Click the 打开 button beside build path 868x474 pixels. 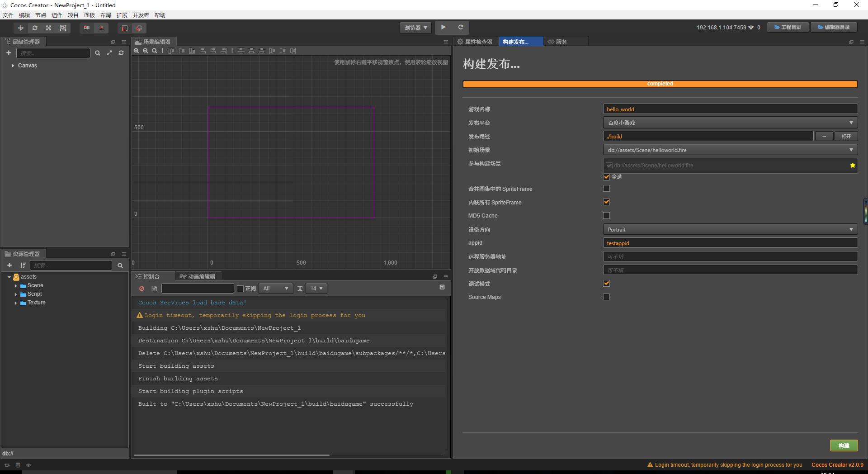(846, 136)
